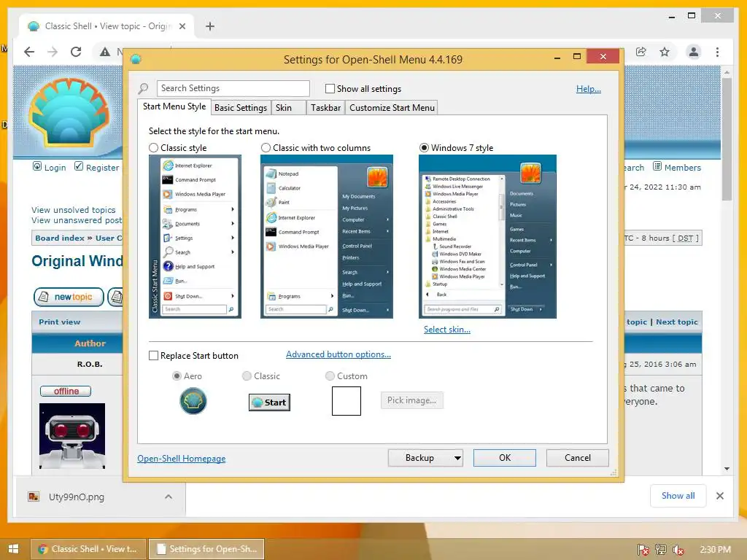Select the Custom button radio option

click(330, 376)
